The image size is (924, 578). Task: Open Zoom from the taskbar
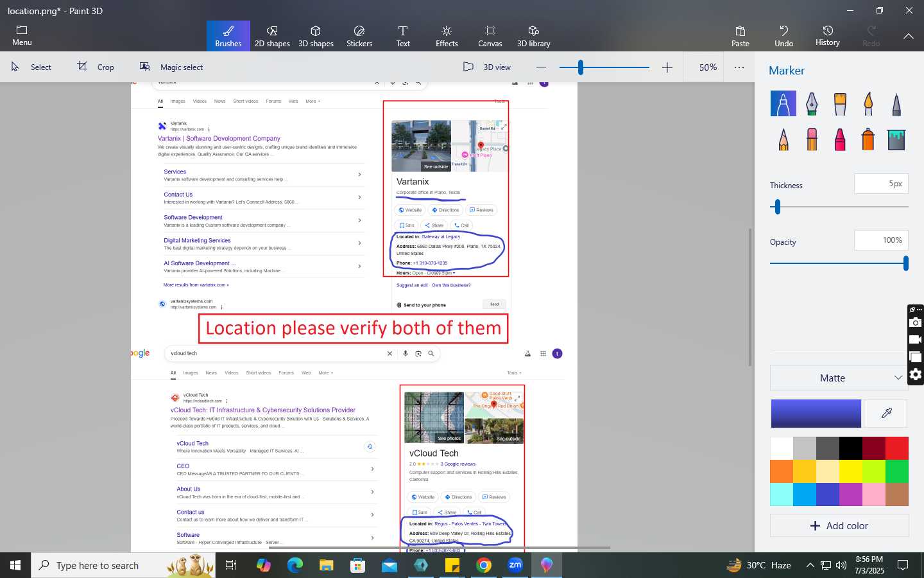click(x=515, y=565)
